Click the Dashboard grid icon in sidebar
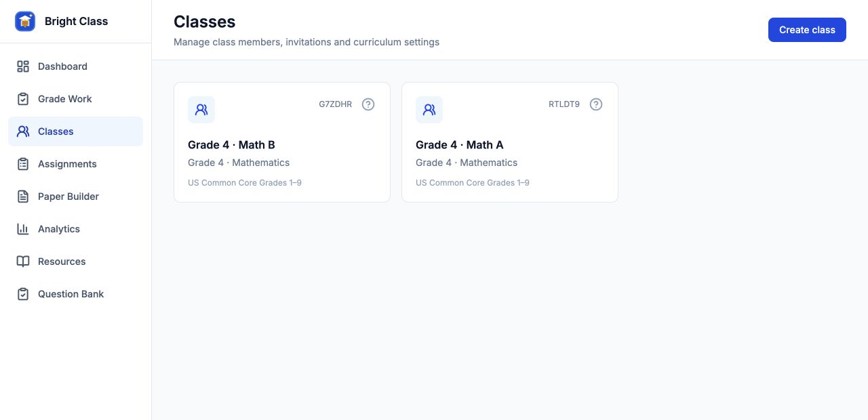The height and width of the screenshot is (420, 868). 23,66
